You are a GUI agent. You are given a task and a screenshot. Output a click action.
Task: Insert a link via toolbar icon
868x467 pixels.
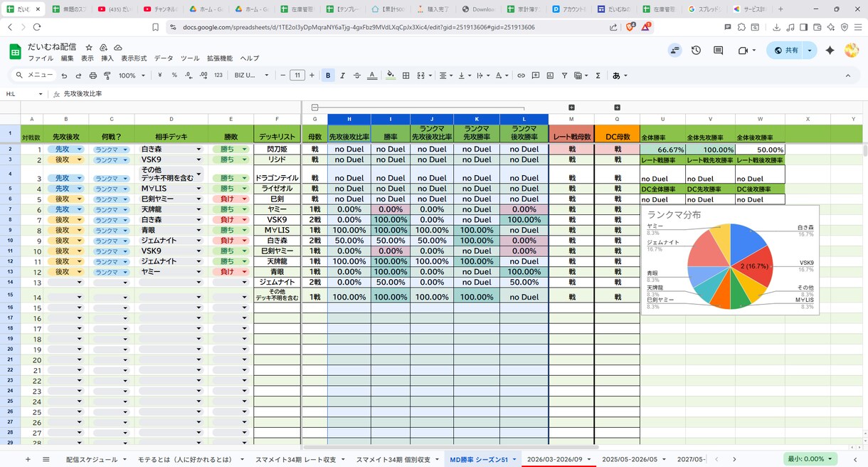pos(521,75)
